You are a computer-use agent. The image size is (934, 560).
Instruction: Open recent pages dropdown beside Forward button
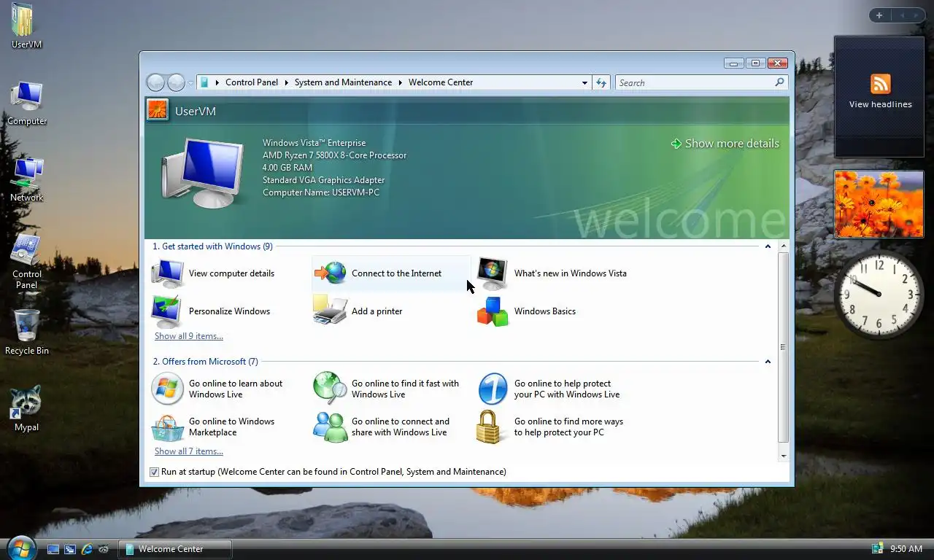point(190,83)
